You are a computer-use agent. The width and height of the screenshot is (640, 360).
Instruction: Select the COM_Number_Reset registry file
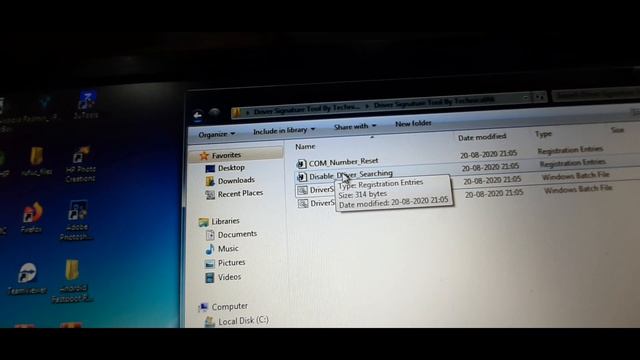click(x=337, y=162)
